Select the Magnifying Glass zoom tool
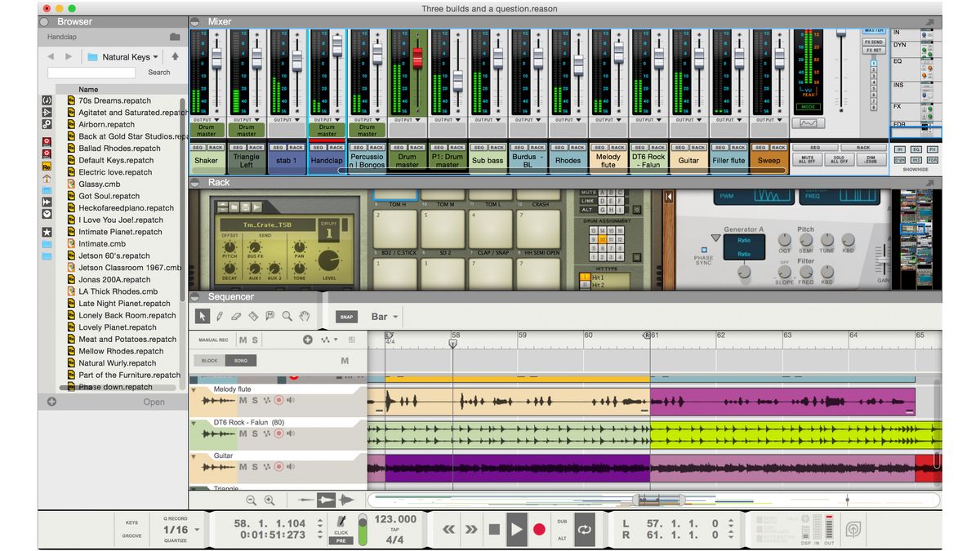Image resolution: width=980 pixels, height=551 pixels. coord(287,316)
